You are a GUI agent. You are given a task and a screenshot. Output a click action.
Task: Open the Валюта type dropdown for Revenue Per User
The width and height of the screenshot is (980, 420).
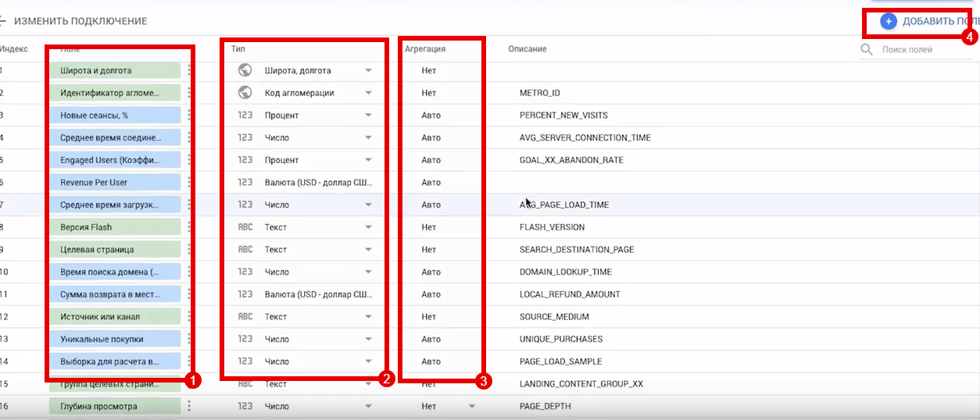coord(317,182)
